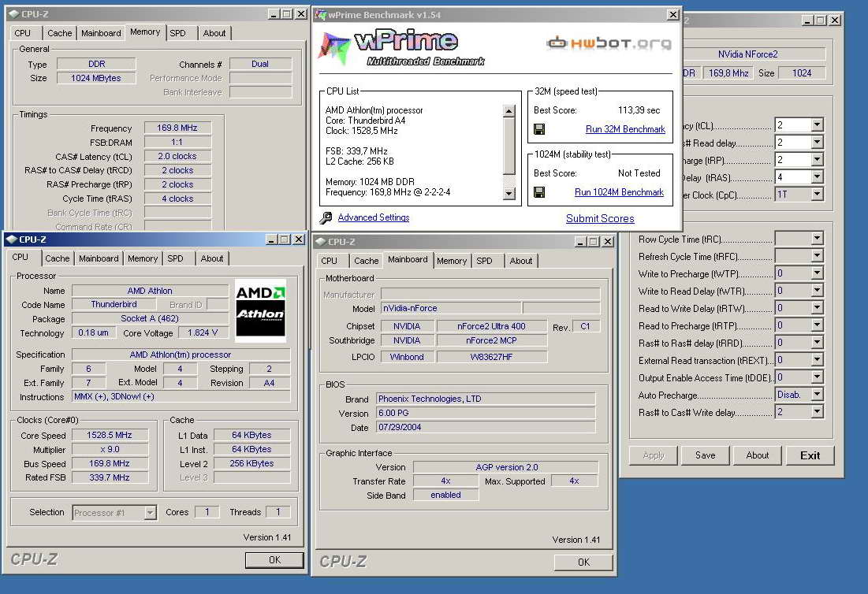
Task: Click the BIOS Date field 07/29/2004
Action: [x=486, y=427]
